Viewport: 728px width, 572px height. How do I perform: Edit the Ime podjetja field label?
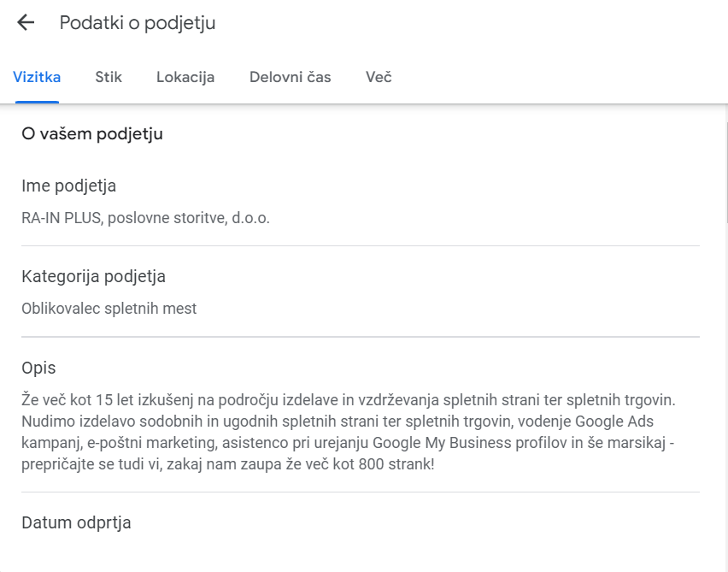point(68,186)
